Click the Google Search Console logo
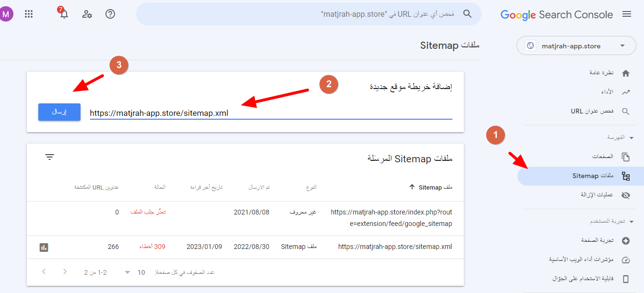 click(557, 15)
